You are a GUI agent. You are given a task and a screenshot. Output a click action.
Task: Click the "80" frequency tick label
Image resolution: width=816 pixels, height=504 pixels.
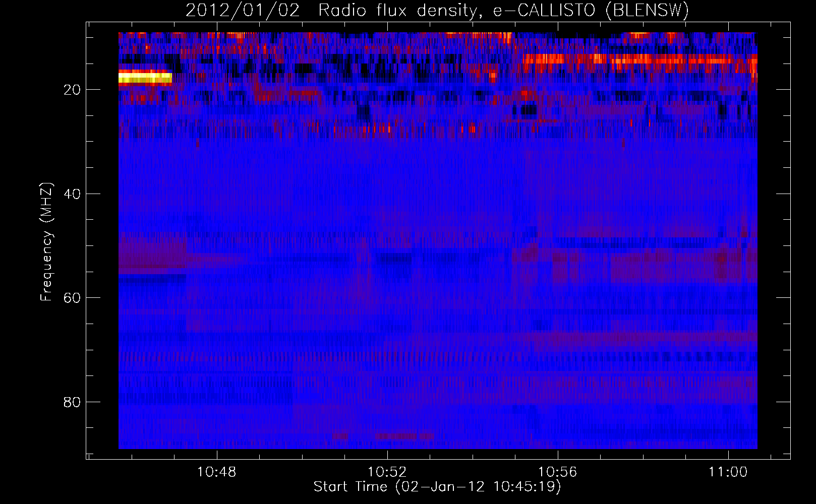pos(73,402)
